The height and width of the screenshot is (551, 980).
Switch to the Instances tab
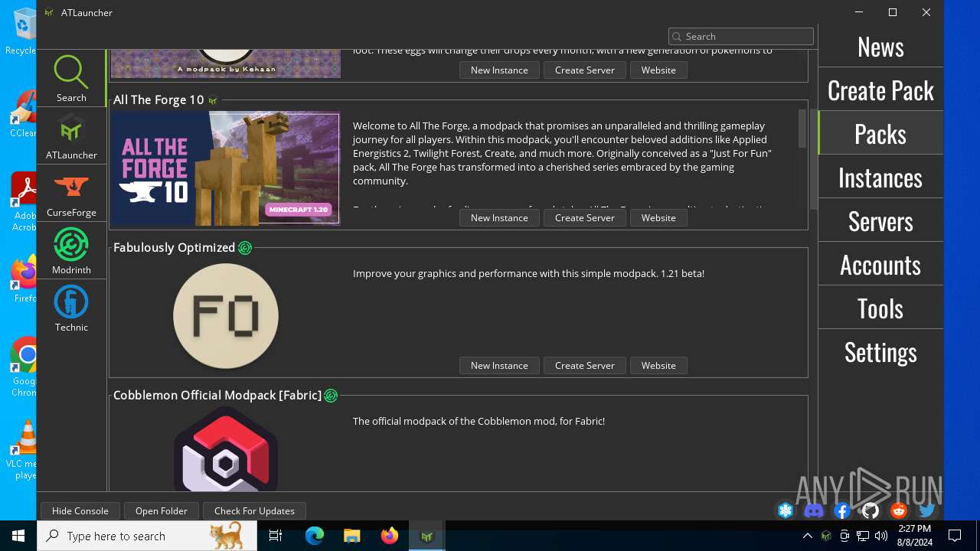click(880, 177)
